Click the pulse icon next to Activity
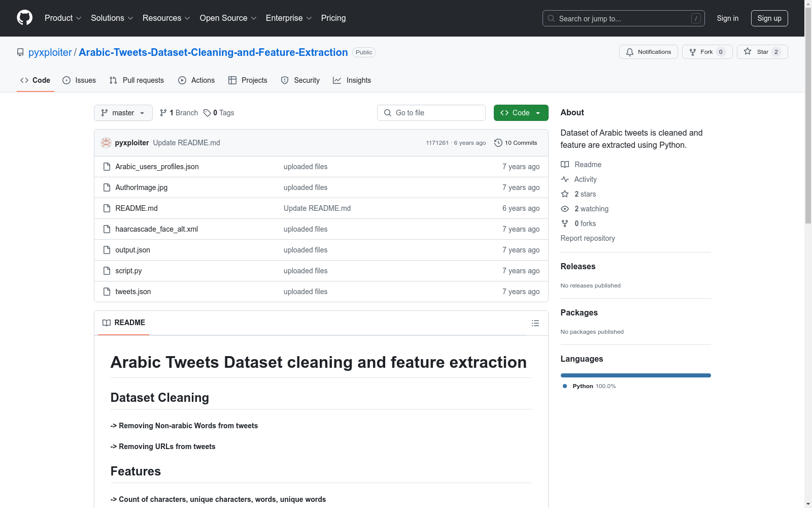Viewport: 812px width, 508px height. (565, 179)
